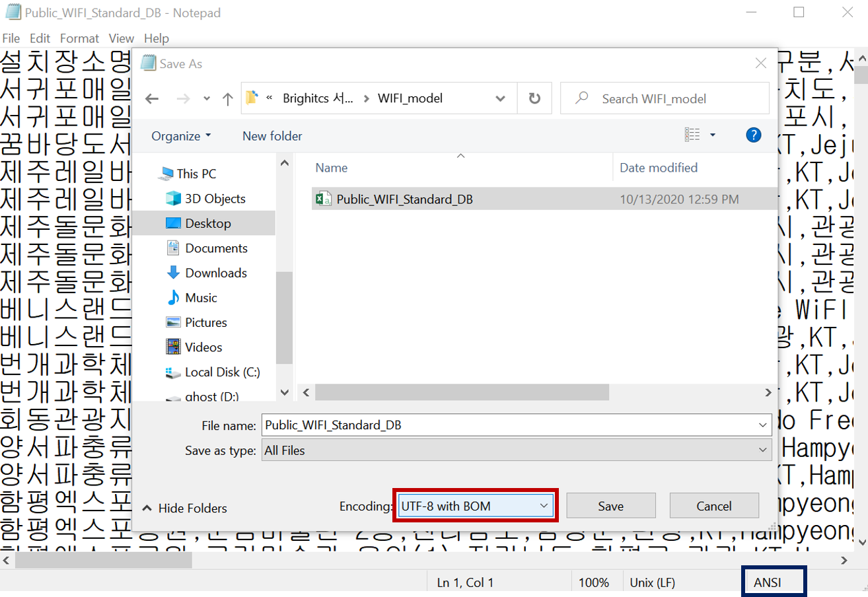Viewport: 868px width, 597px height.
Task: Select Music in navigation pane
Action: [201, 298]
